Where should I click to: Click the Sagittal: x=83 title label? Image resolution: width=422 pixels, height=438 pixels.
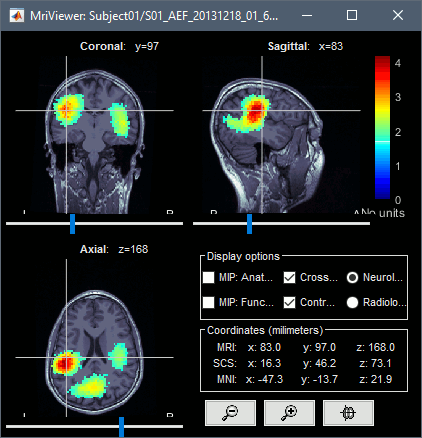point(305,46)
